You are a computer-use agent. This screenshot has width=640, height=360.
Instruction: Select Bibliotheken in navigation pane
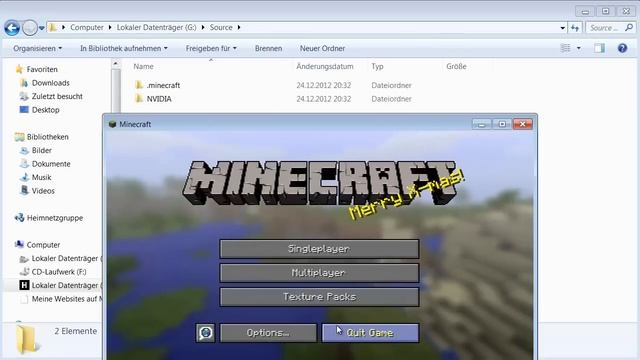point(47,137)
